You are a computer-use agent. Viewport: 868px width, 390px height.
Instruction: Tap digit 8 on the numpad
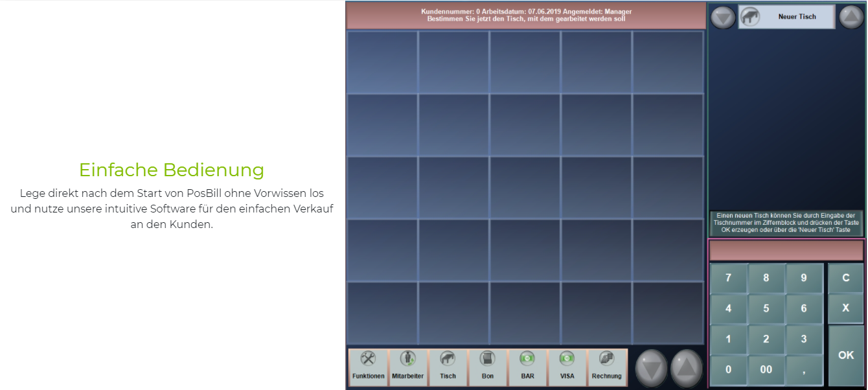(766, 278)
